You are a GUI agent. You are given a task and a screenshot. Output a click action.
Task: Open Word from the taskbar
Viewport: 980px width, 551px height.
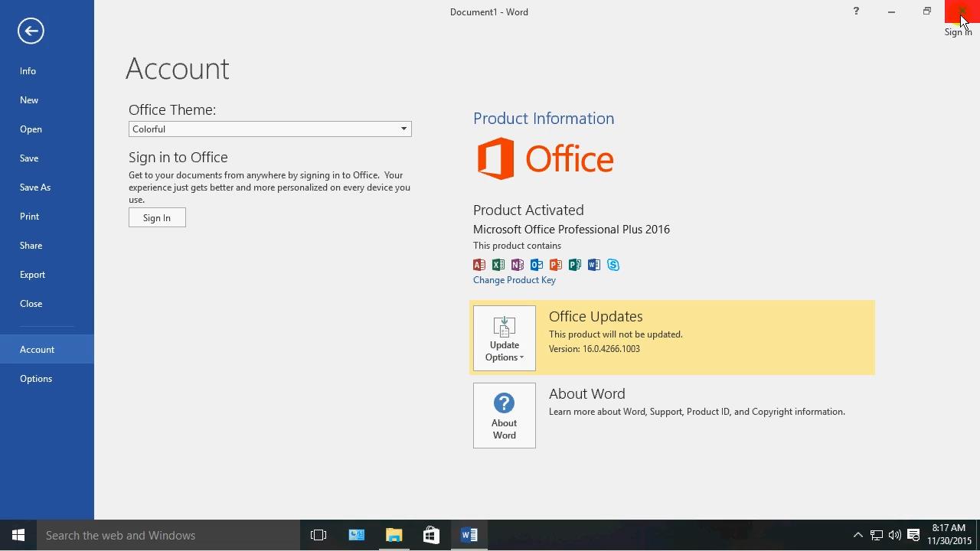469,535
